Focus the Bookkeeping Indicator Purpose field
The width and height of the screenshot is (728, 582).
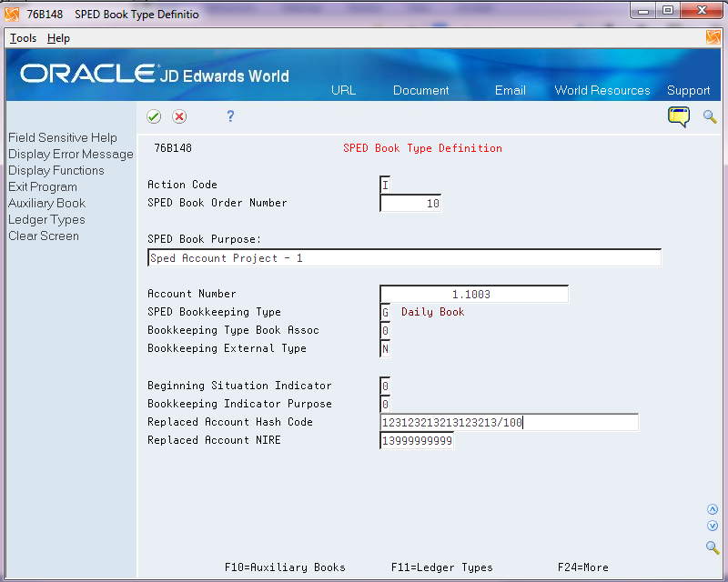(x=385, y=404)
